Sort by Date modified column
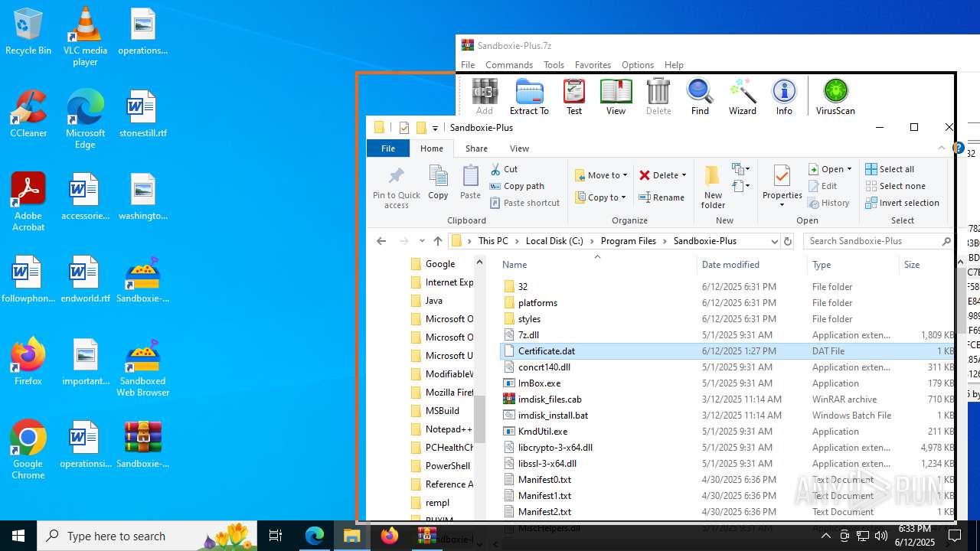Image resolution: width=980 pixels, height=551 pixels. [751, 265]
